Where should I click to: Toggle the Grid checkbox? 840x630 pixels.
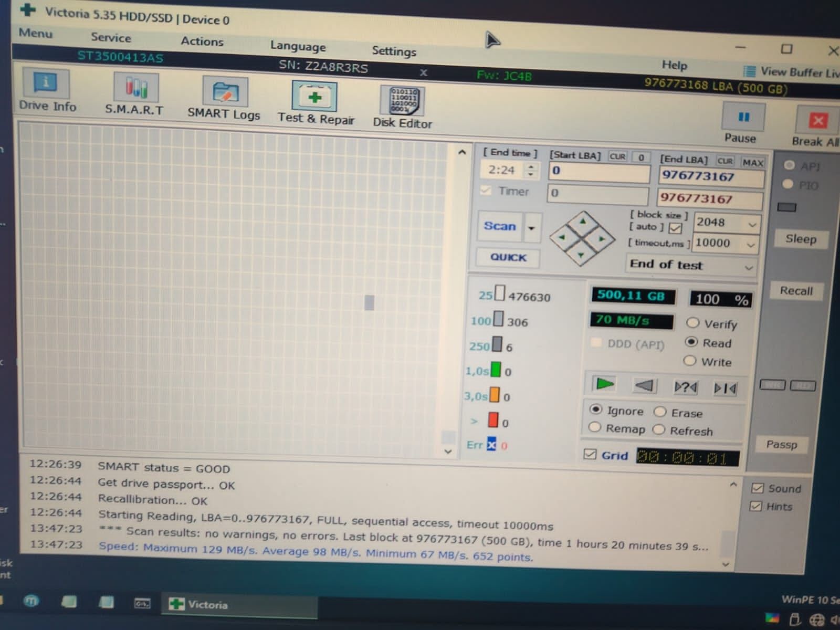coord(590,454)
